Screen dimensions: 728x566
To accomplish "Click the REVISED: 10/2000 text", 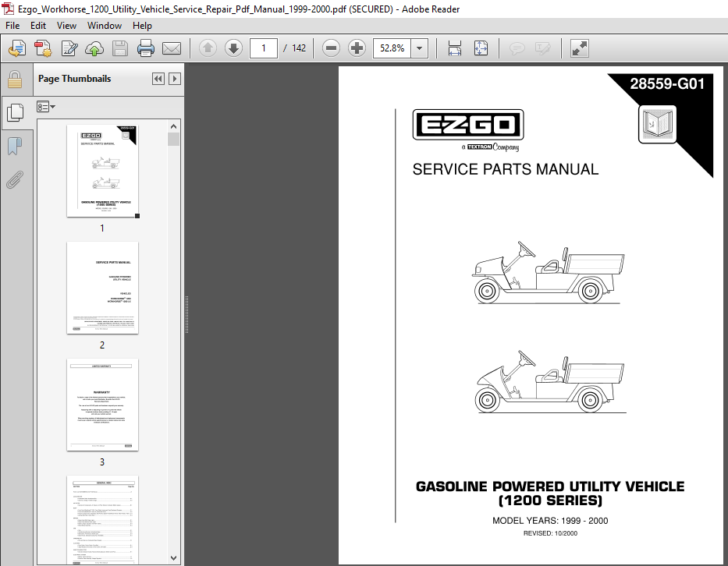I will click(x=550, y=533).
